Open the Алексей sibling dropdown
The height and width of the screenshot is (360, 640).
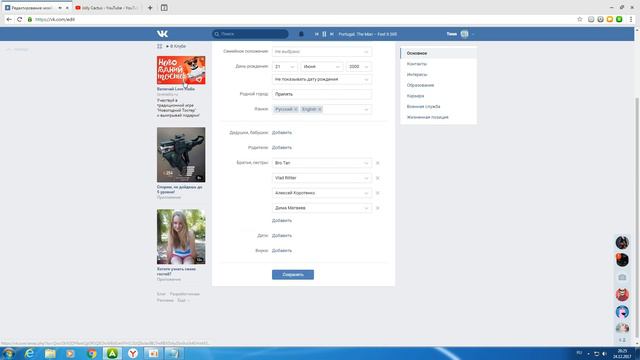pyautogui.click(x=322, y=193)
